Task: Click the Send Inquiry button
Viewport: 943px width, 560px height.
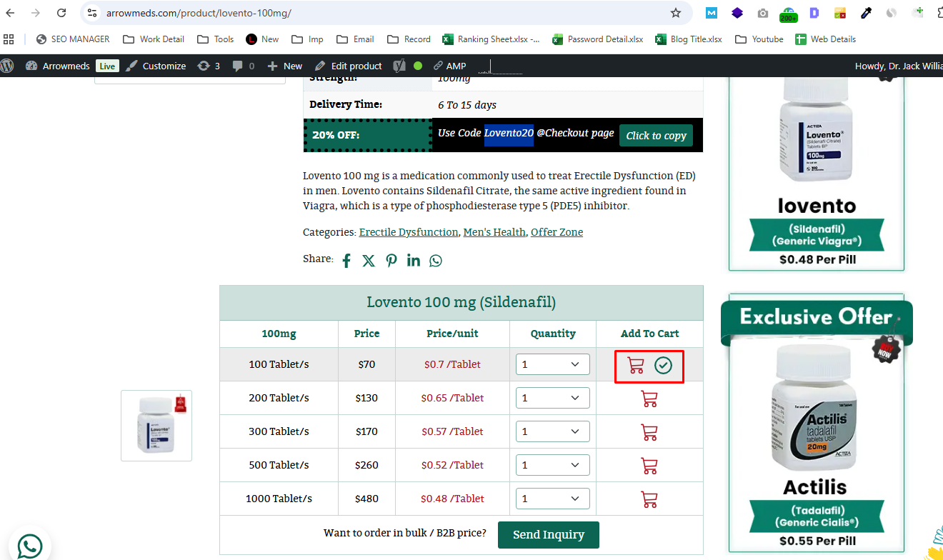Action: click(x=548, y=534)
